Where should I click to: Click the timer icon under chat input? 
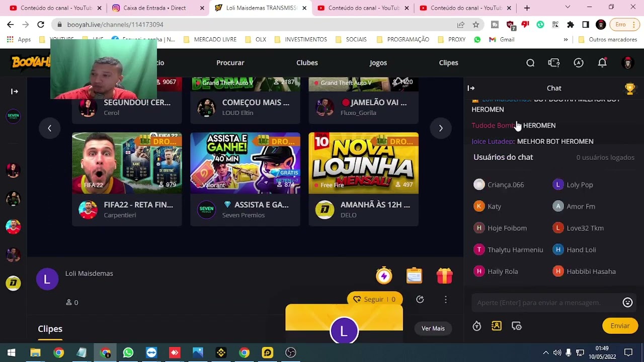point(476,326)
